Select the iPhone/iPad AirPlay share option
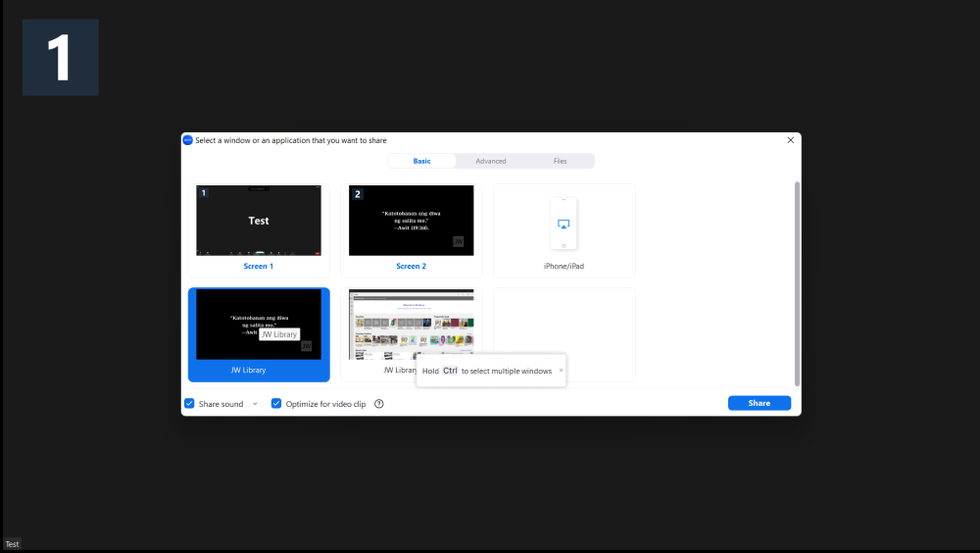Viewport: 980px width, 553px height. pyautogui.click(x=563, y=230)
